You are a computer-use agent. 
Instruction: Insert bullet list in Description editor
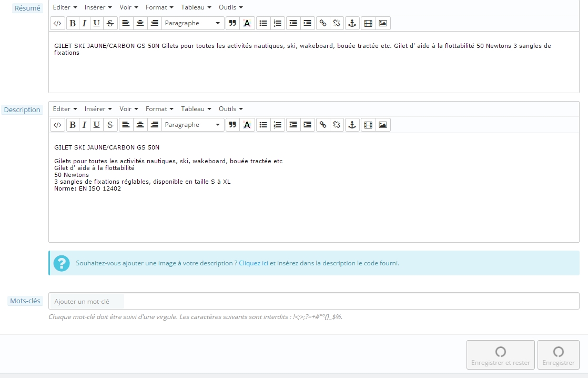coord(263,125)
